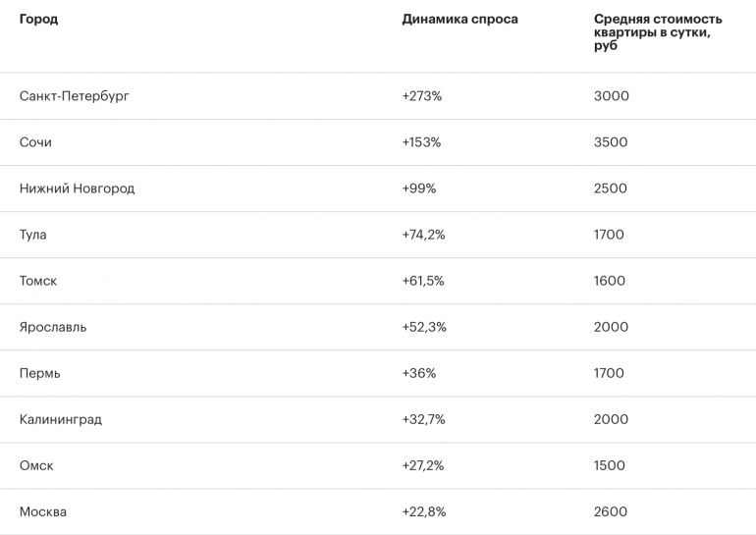Click the +273% demand value
Viewport: 756px width, 535px height.
(422, 96)
